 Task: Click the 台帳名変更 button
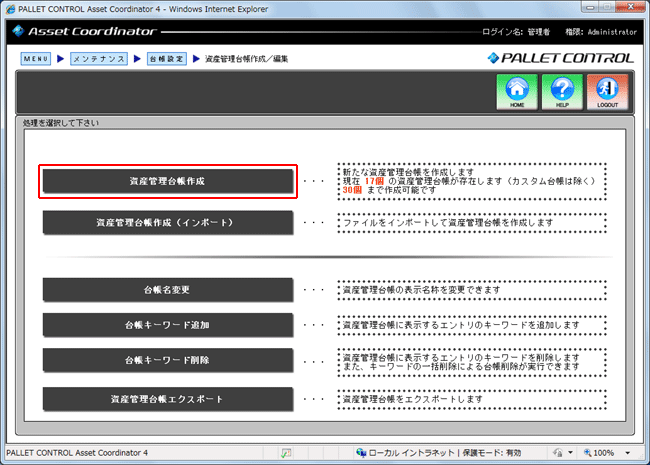tap(168, 290)
